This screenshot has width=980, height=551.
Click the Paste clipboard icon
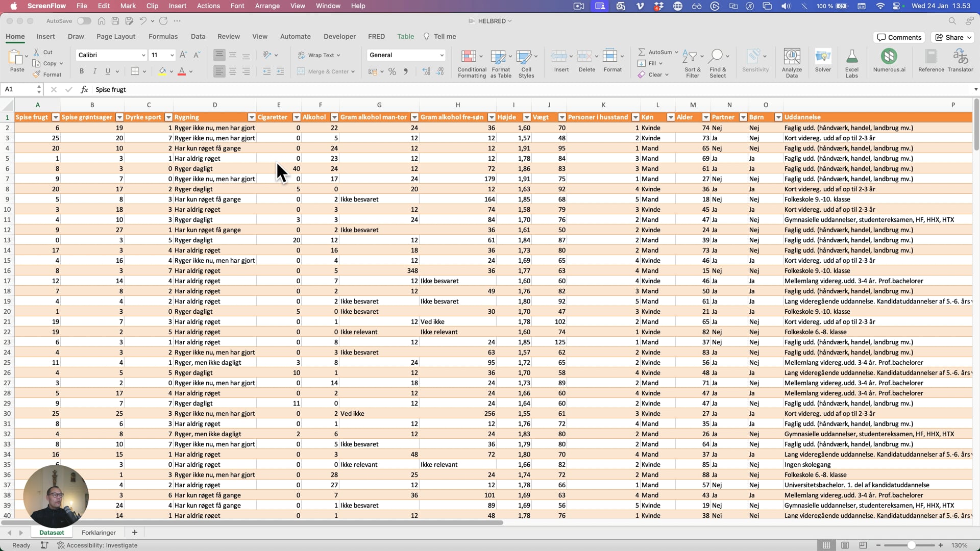pyautogui.click(x=16, y=57)
